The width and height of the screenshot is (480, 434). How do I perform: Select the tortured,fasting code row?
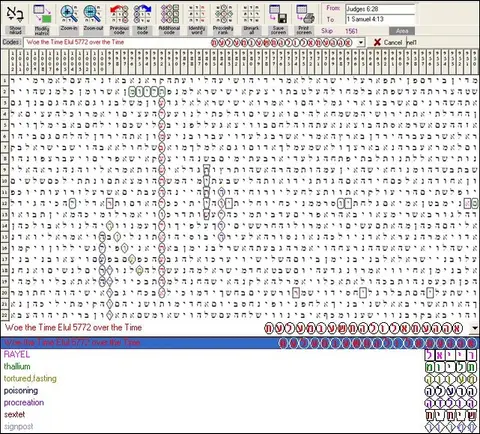[x=240, y=379]
